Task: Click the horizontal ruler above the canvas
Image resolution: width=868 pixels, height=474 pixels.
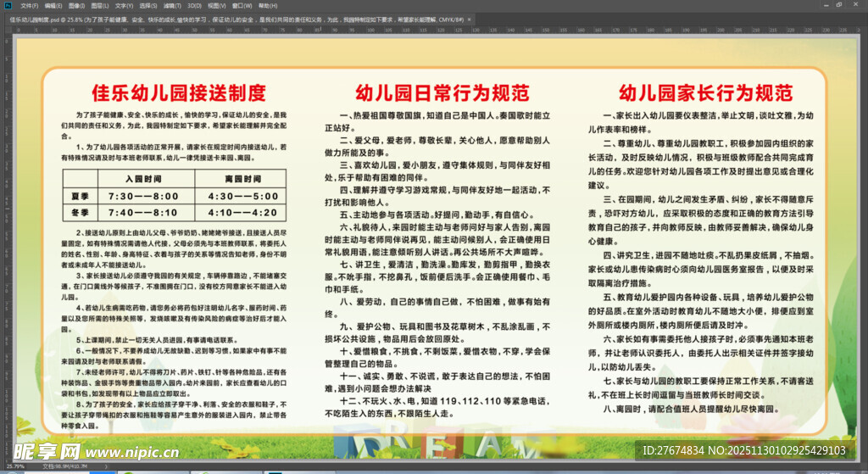Action: pos(437,30)
